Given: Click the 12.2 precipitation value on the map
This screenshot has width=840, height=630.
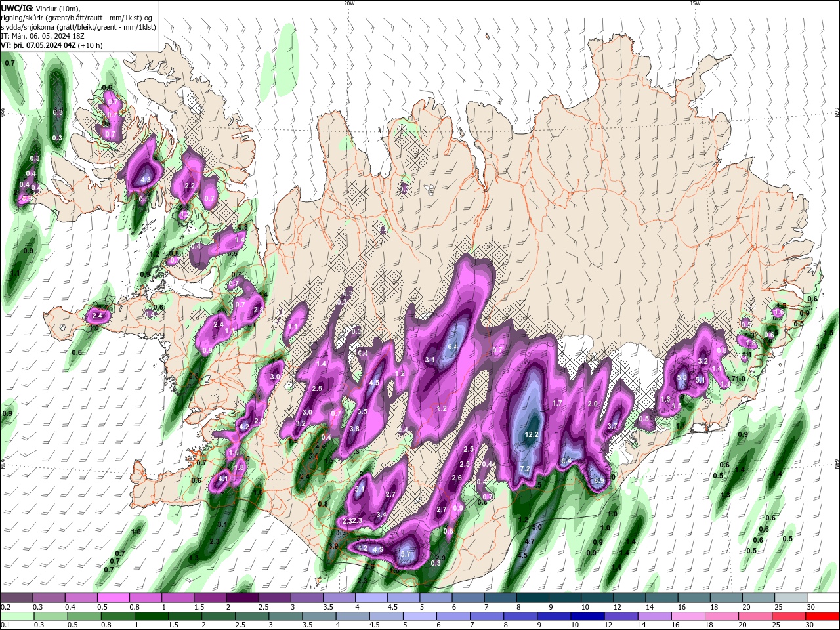Looking at the screenshot, I should (532, 434).
